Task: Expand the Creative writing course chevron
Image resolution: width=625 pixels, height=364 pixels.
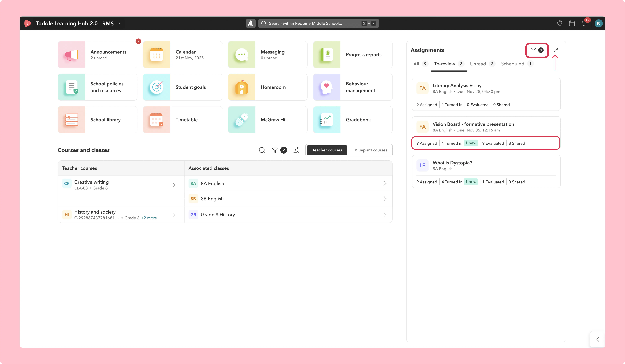Action: (174, 185)
